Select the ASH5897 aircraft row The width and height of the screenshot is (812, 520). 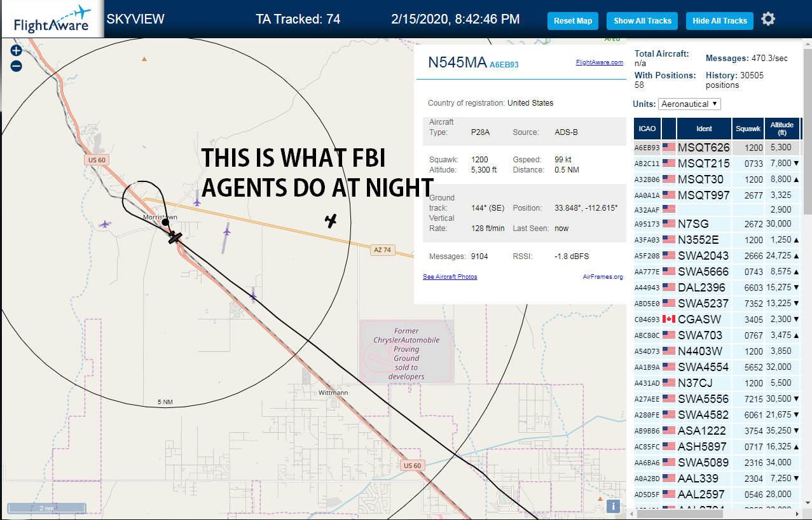coord(718,446)
